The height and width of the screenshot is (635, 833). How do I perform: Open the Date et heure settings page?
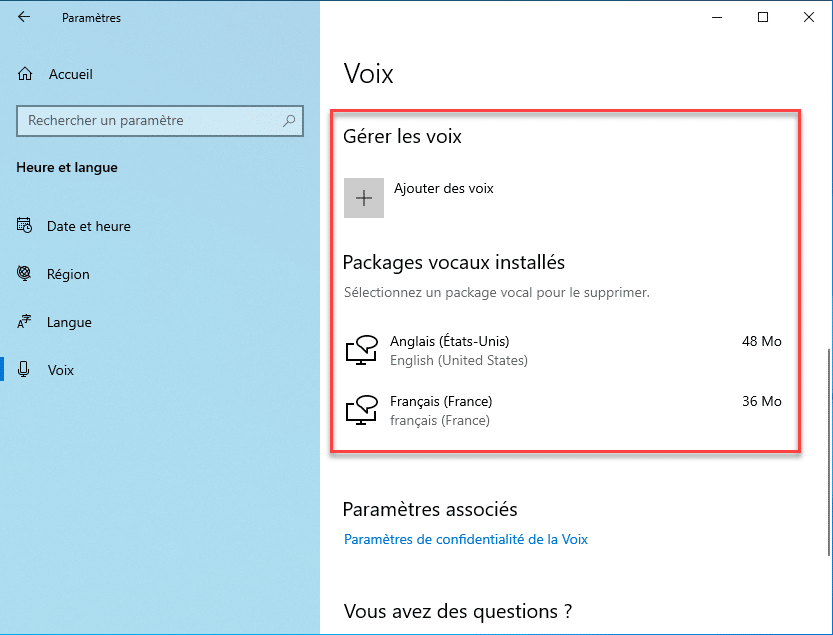88,226
